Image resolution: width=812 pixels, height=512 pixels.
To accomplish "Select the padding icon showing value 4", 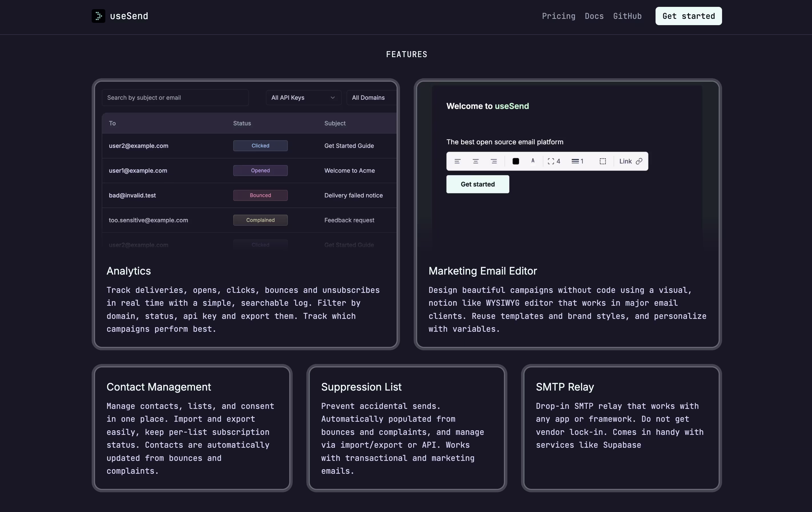I will coord(554,161).
